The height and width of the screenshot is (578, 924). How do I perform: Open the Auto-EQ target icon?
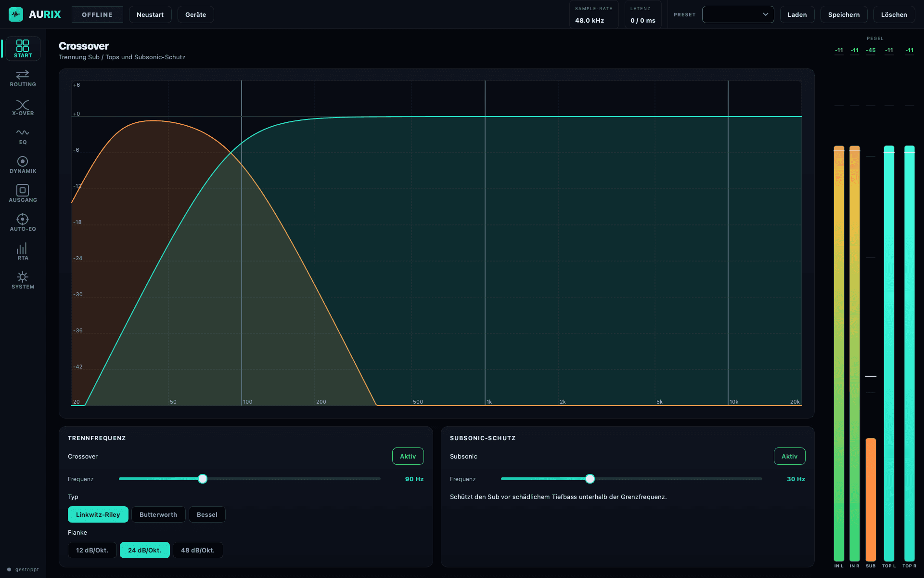[23, 219]
